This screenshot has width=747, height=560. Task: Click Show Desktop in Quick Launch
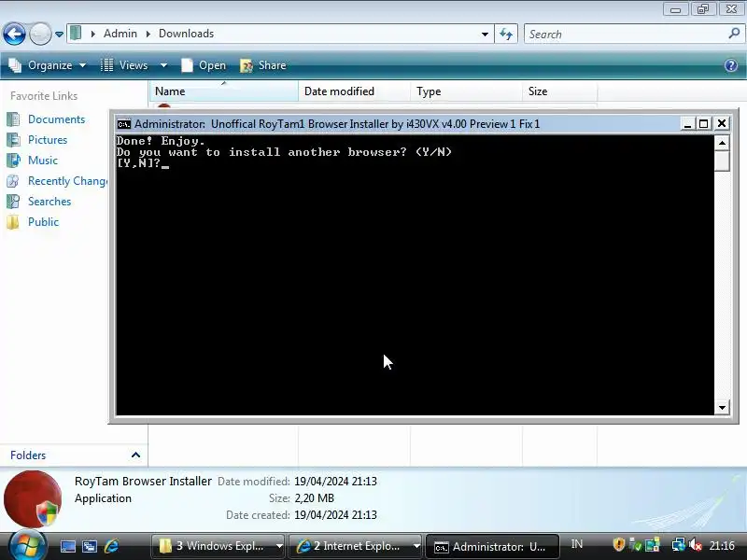click(67, 546)
